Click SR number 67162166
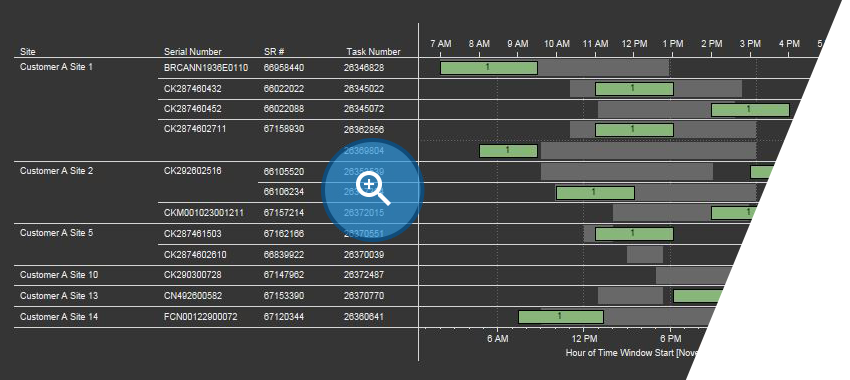The image size is (850, 380). (284, 234)
